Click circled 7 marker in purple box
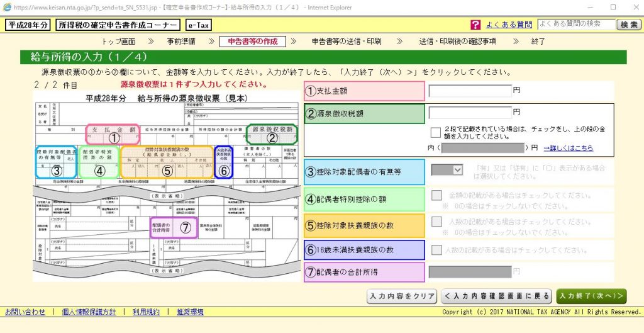Image resolution: width=644 pixels, height=333 pixels. 185,228
